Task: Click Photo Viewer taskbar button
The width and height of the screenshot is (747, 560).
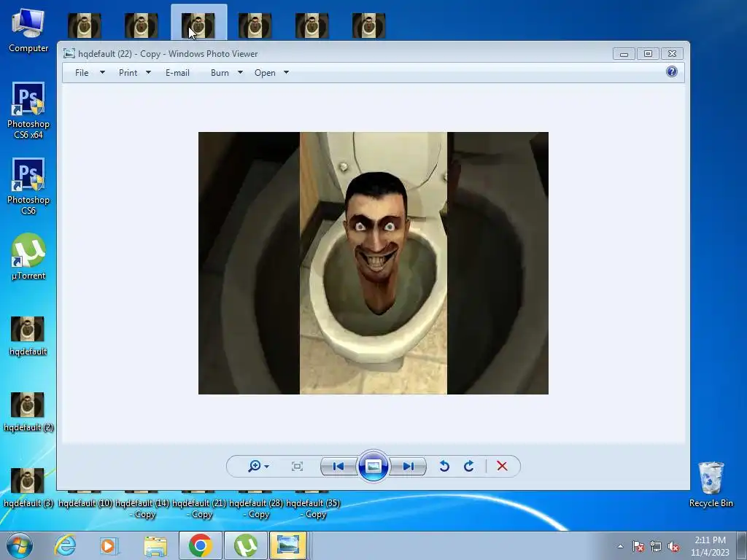Action: (288, 545)
